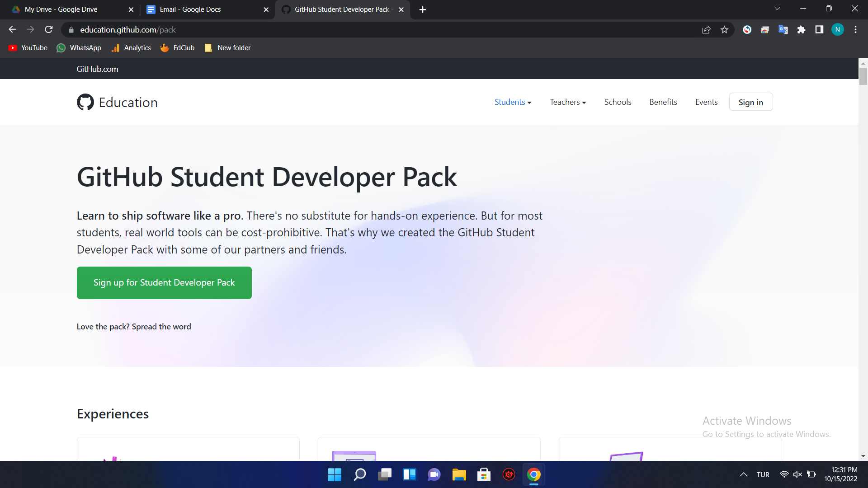Open Windows Search from the taskbar
868x488 pixels.
pyautogui.click(x=359, y=474)
